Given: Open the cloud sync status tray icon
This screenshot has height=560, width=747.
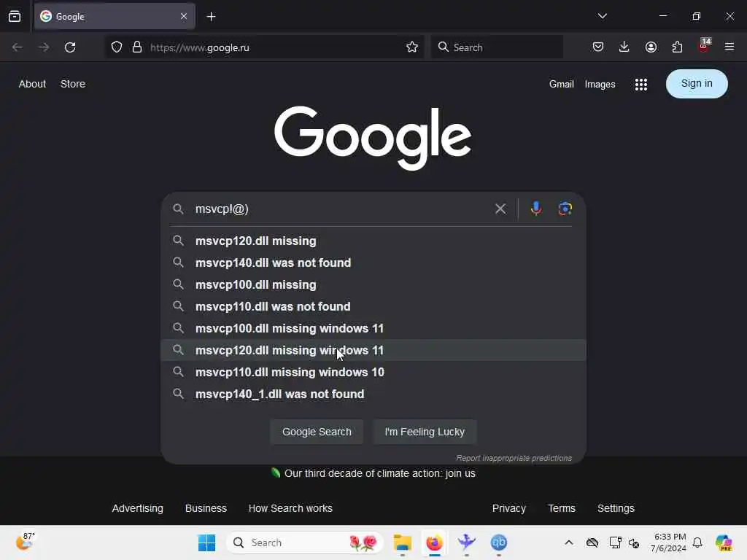Looking at the screenshot, I should [x=592, y=542].
